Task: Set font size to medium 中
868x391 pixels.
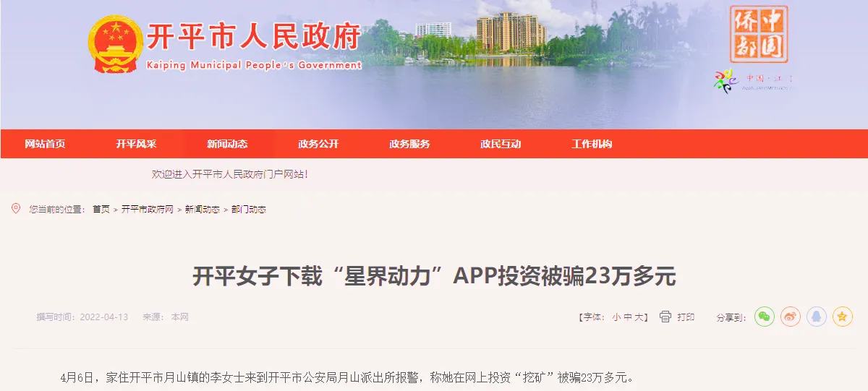Action: 628,317
